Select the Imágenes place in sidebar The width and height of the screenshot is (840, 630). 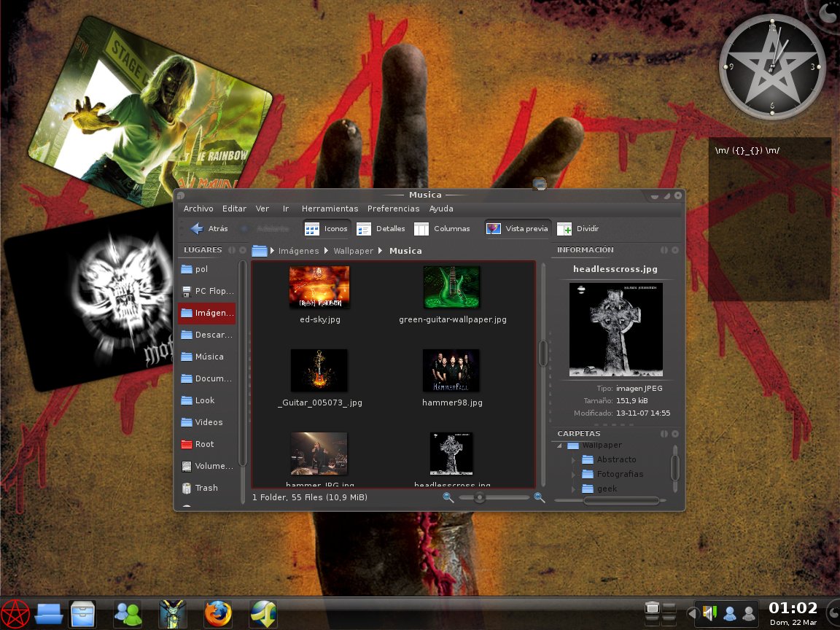click(x=207, y=313)
